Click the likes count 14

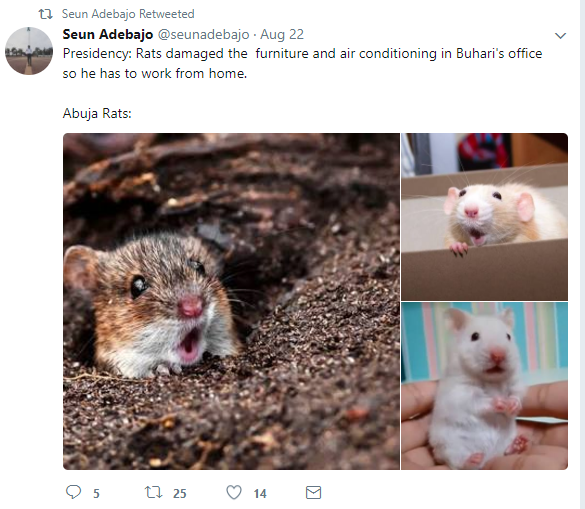[260, 493]
